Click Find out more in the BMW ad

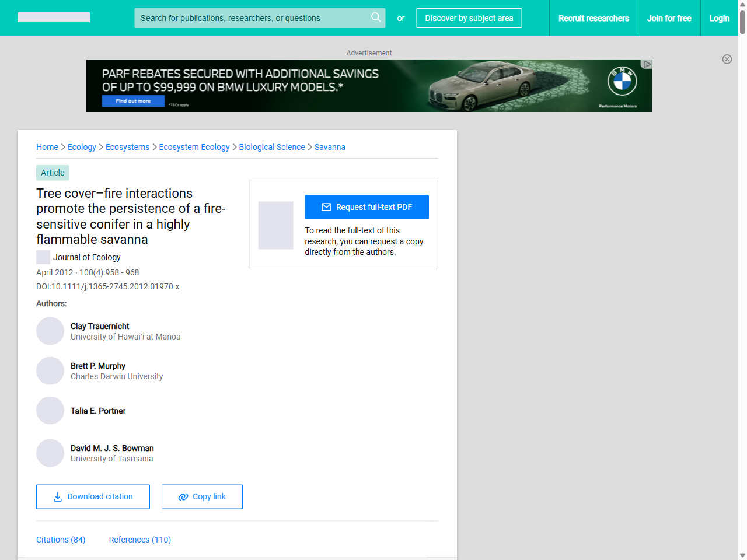133,101
